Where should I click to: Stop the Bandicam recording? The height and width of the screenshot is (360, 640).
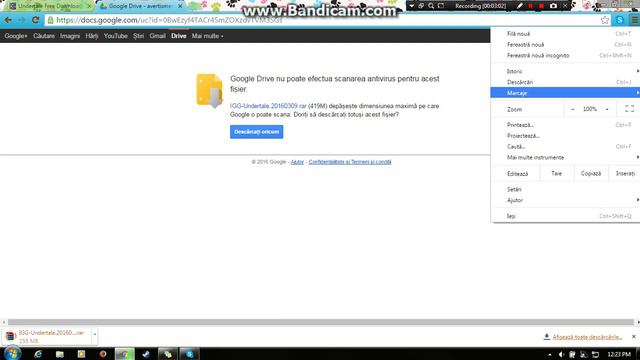tap(542, 6)
